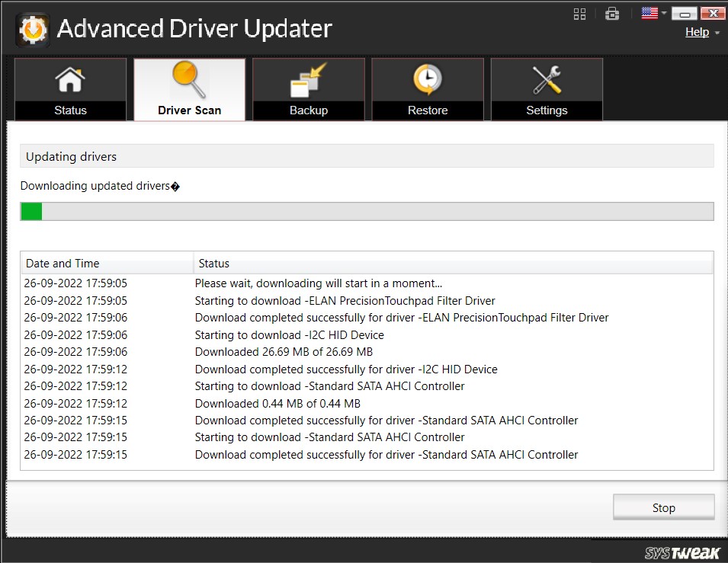
Task: Click the toolbox icon beside the flag
Action: point(612,13)
